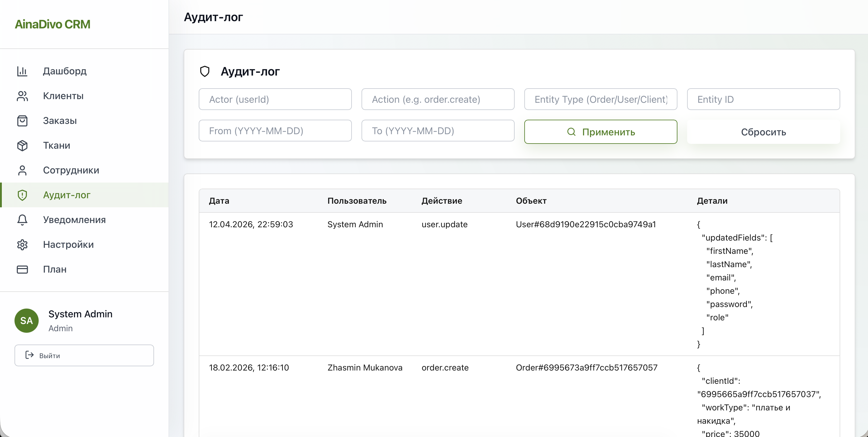
Task: Click the Entity Type input field
Action: pos(600,99)
